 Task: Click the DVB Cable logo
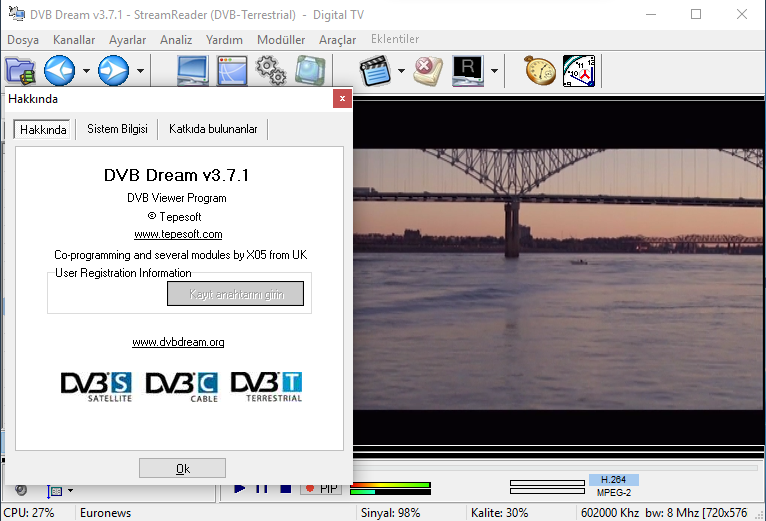tap(182, 387)
